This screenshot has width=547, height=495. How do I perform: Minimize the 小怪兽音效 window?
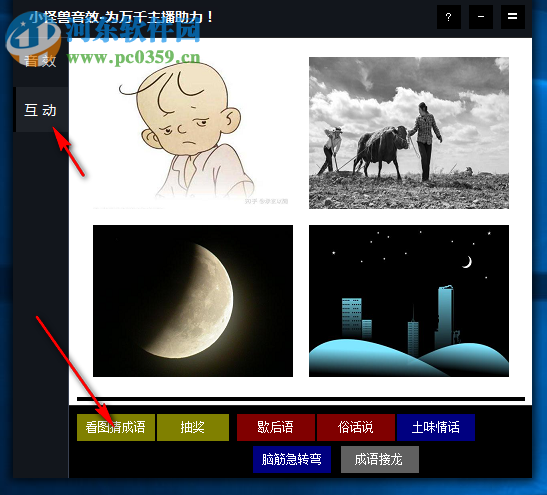(x=481, y=17)
